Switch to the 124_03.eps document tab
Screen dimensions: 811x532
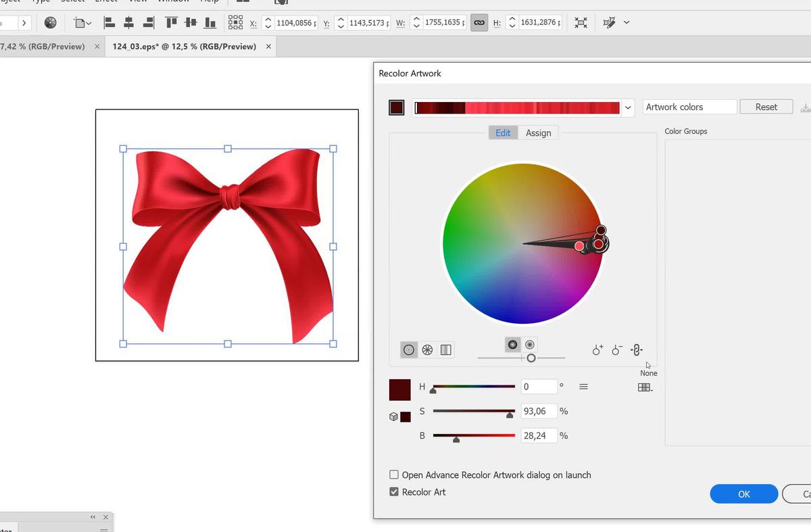[184, 47]
